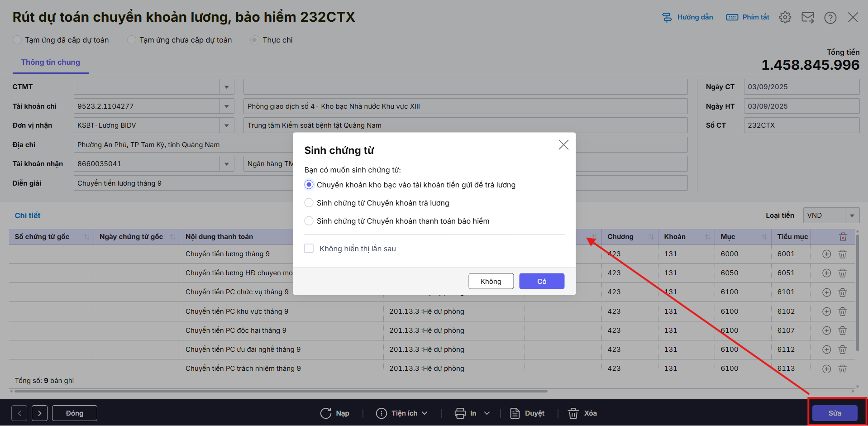Click the mail envelope icon in header
This screenshot has width=868, height=426.
pos(808,18)
